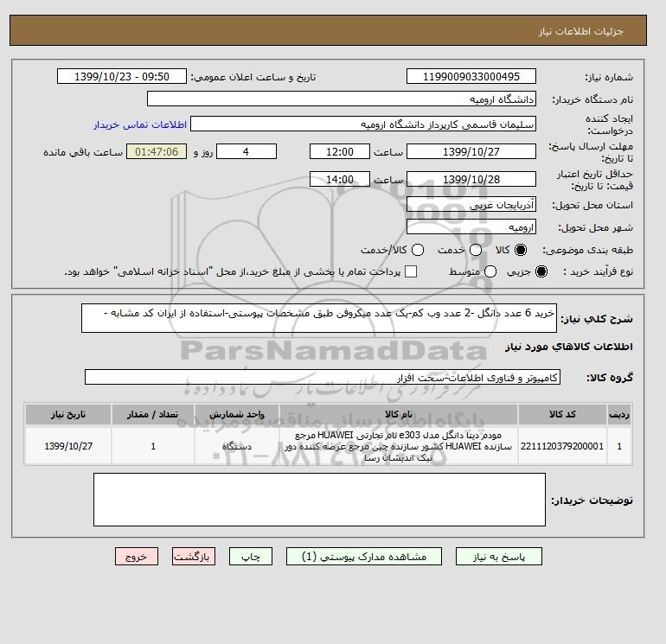666x644 pixels.
Task: Click the 01:47:06 remaining time countdown
Action: (x=157, y=151)
